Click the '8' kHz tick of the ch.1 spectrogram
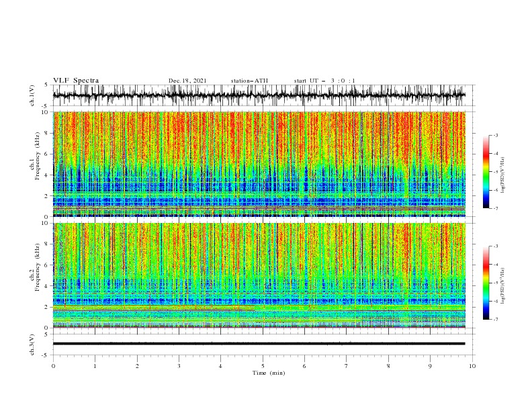 (47, 133)
